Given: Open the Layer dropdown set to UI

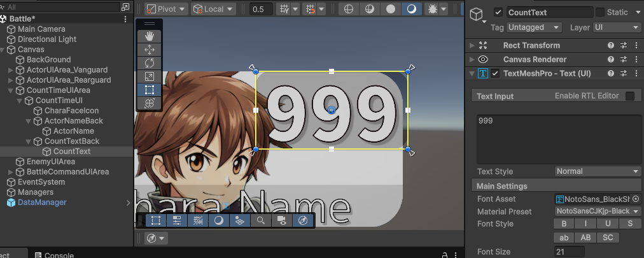Looking at the screenshot, I should point(616,27).
